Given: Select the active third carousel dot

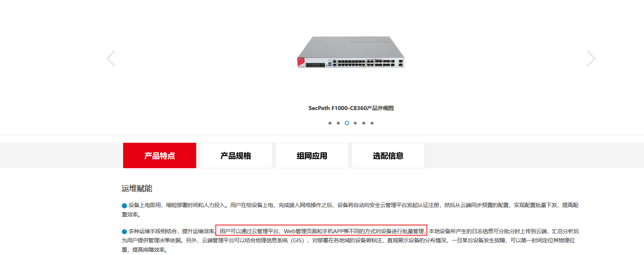Looking at the screenshot, I should (347, 123).
